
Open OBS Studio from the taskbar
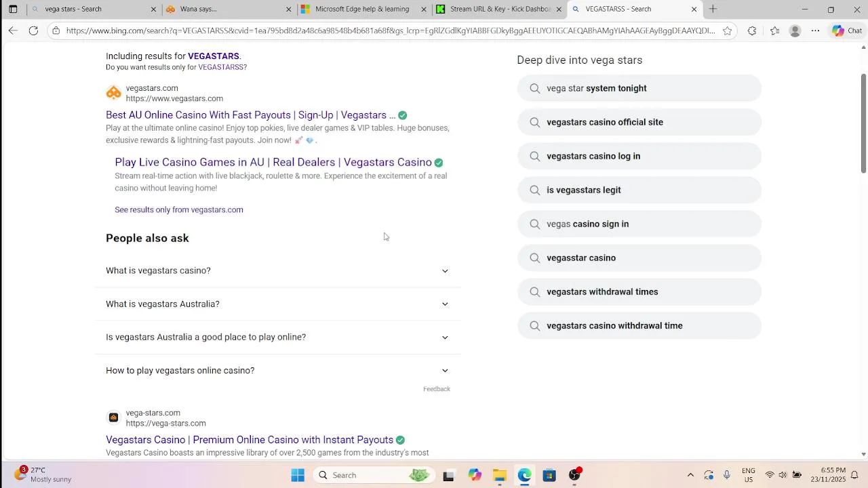575,475
